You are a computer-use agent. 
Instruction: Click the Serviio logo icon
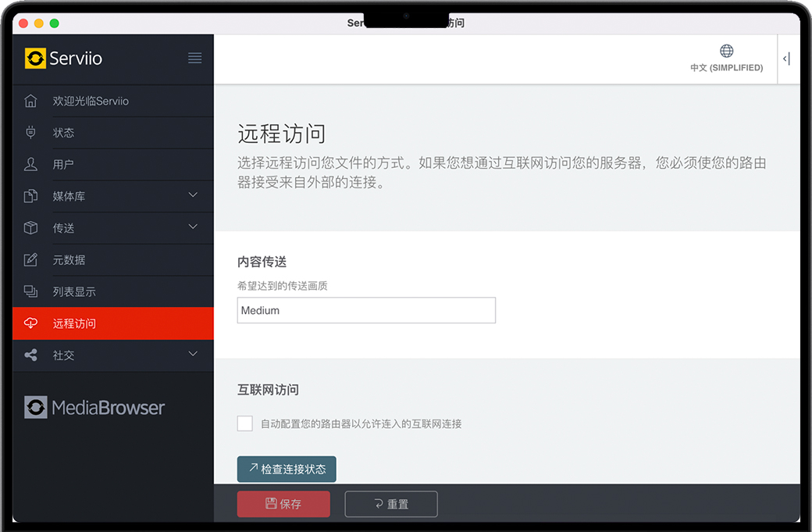coord(36,59)
